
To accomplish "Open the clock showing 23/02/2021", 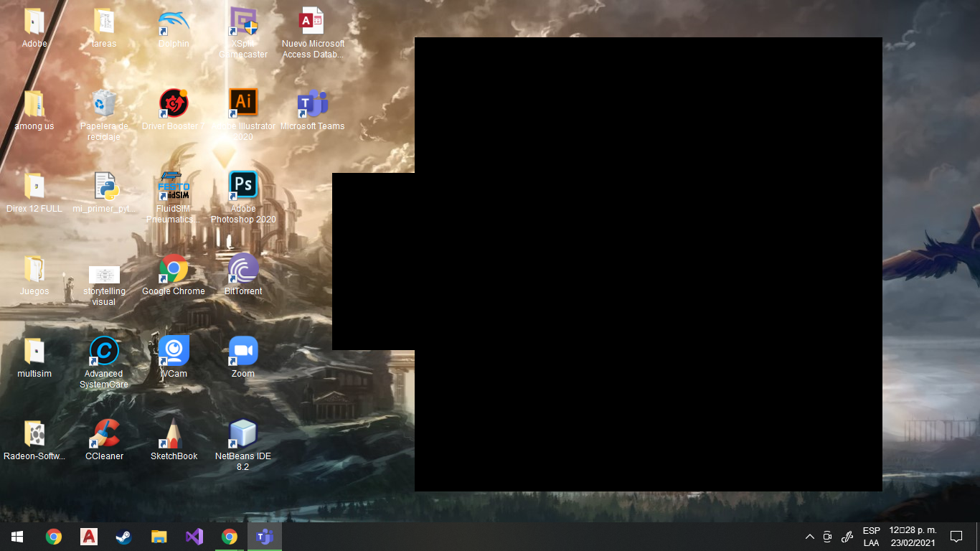I will [x=913, y=537].
